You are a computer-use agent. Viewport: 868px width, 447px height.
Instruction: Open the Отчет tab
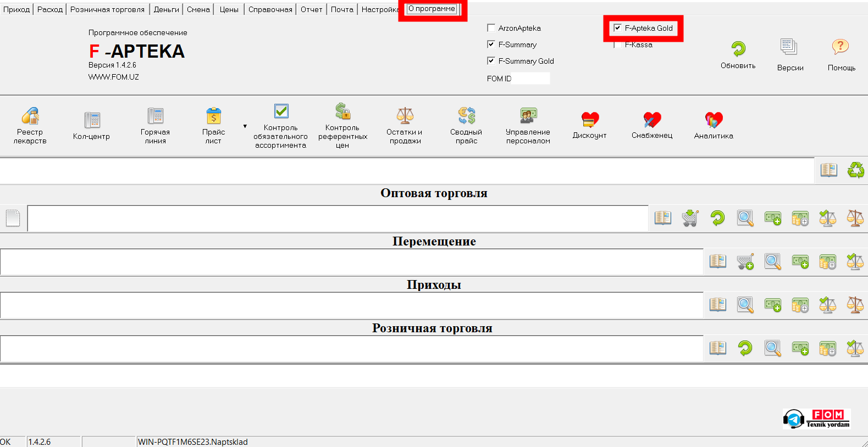(x=312, y=9)
